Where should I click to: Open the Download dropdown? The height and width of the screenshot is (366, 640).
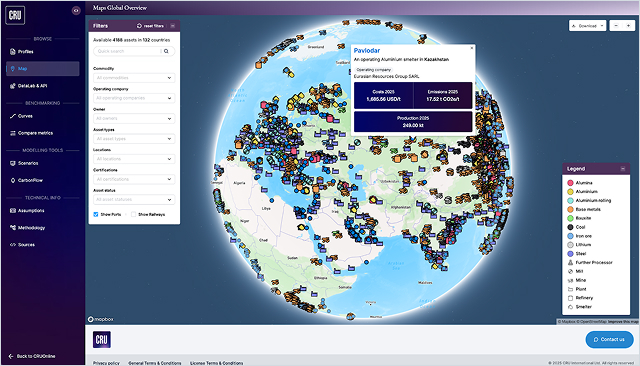point(587,26)
